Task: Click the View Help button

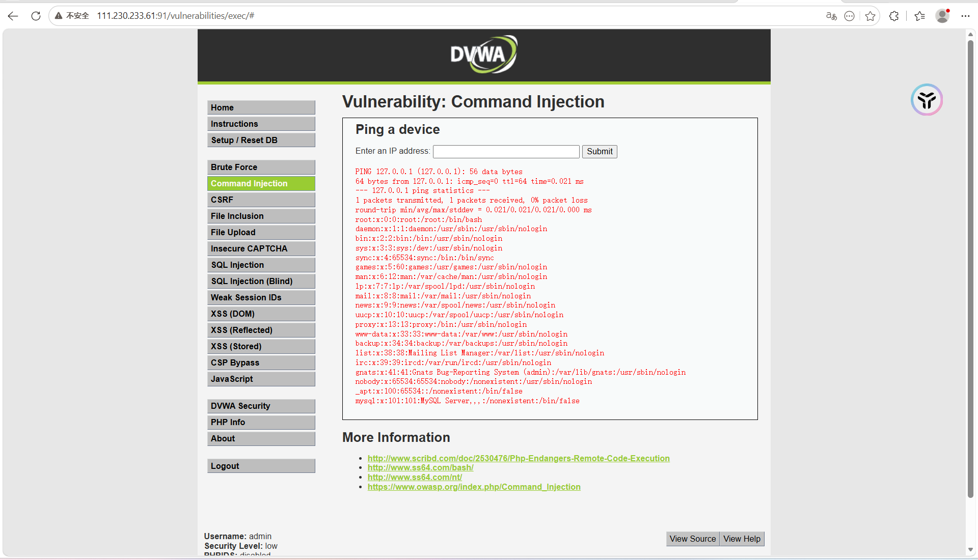Action: point(742,539)
